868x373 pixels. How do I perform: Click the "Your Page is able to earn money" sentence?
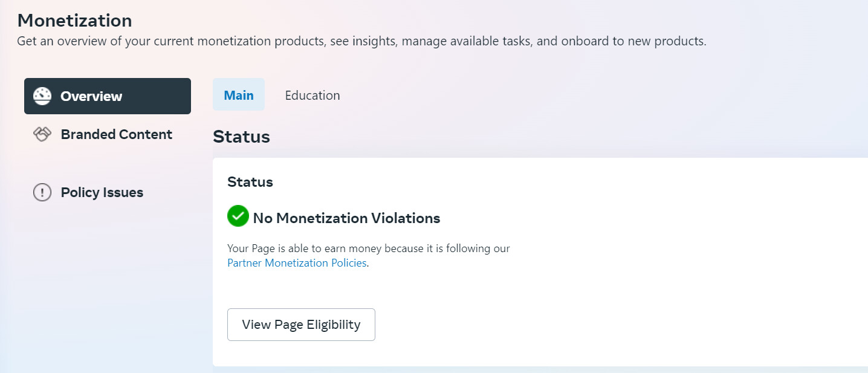pyautogui.click(x=368, y=248)
